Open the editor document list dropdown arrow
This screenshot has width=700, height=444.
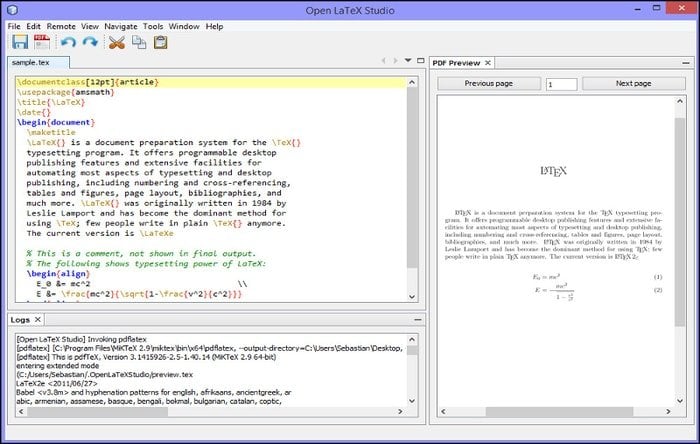click(408, 60)
